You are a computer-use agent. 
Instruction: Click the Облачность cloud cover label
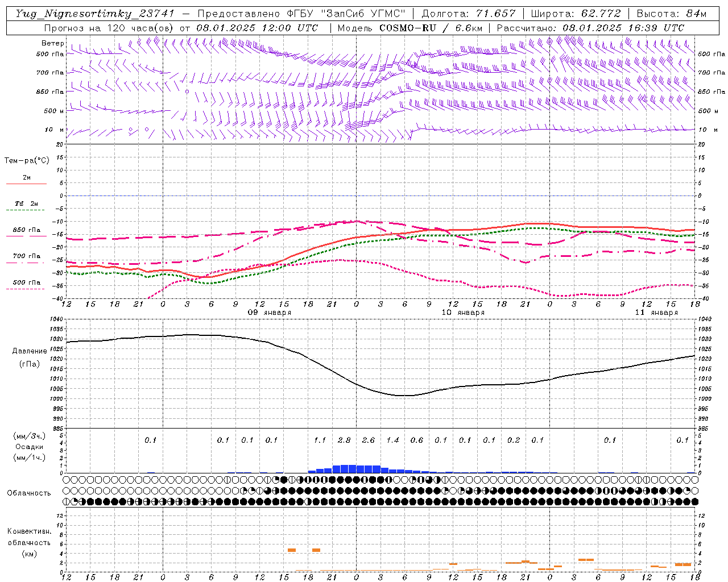[29, 493]
